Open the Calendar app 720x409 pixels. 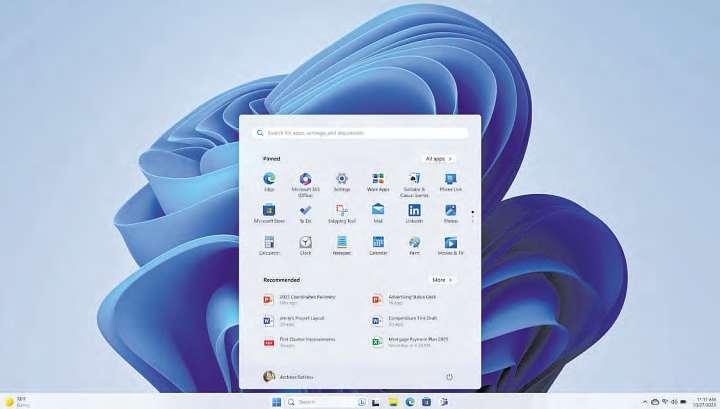pyautogui.click(x=378, y=246)
